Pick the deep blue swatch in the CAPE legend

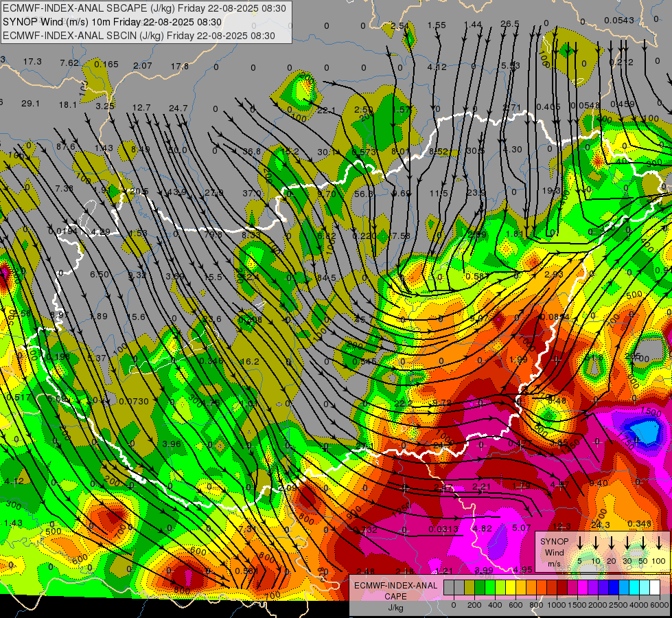pyautogui.click(x=613, y=588)
